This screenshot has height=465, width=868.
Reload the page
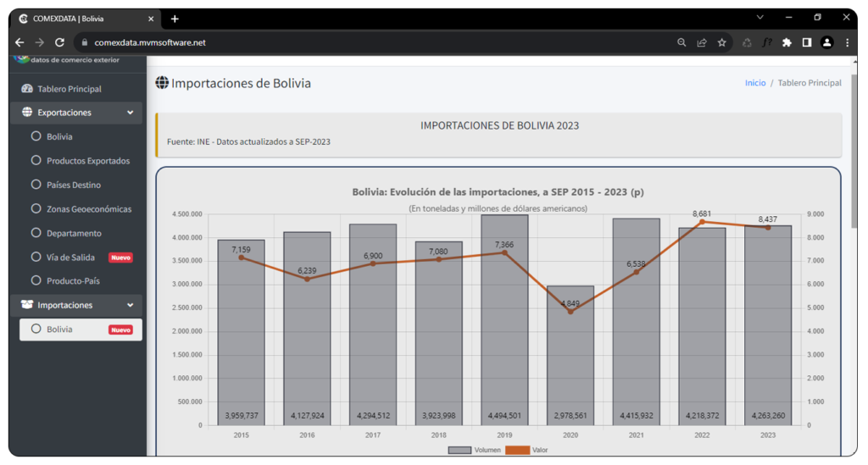click(x=59, y=42)
